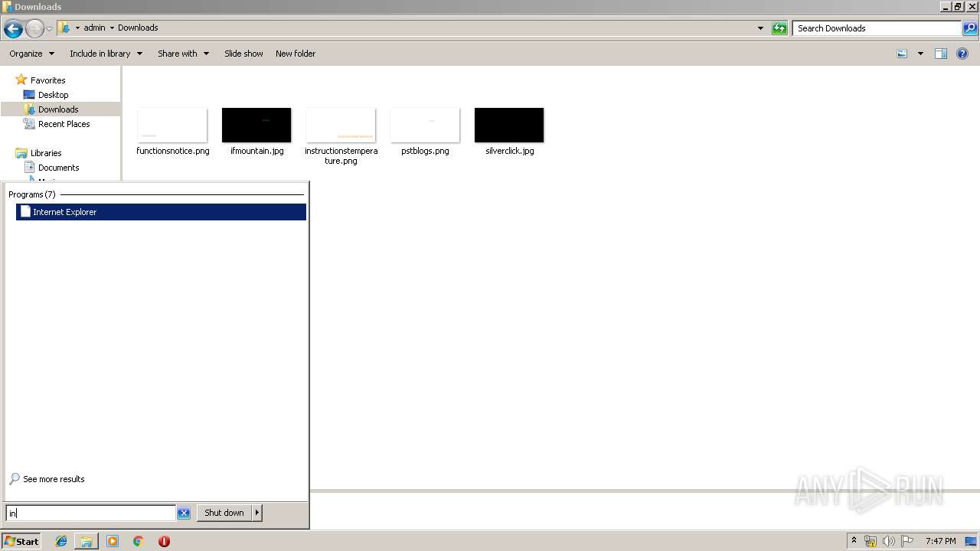
Task: Open the Share with menu
Action: (184, 54)
